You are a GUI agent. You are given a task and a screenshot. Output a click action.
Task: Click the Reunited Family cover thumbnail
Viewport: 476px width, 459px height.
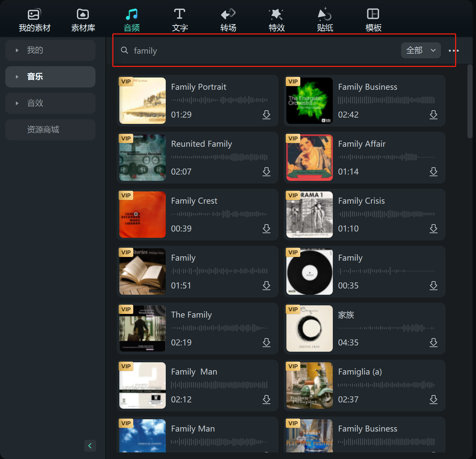(143, 158)
